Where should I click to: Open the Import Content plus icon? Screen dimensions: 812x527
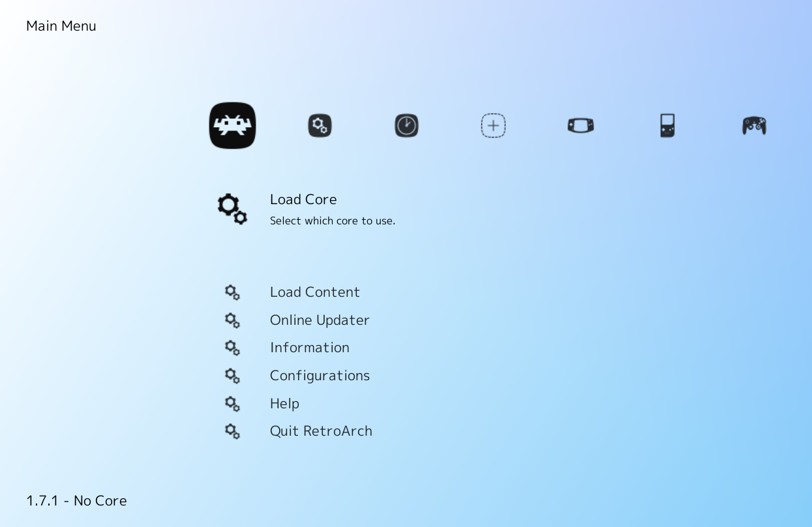tap(493, 125)
